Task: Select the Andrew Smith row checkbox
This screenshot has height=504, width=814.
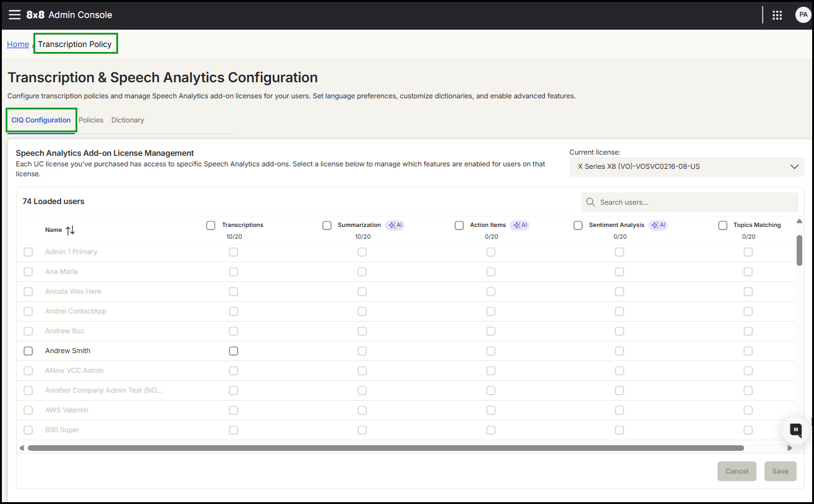Action: [x=28, y=351]
